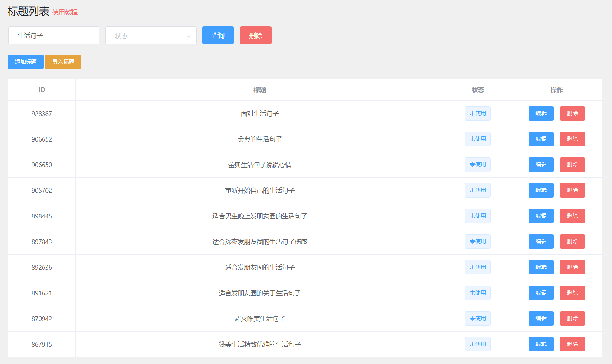Select the ID cell 867915
Screen dimensions: 612x364
coord(42,344)
